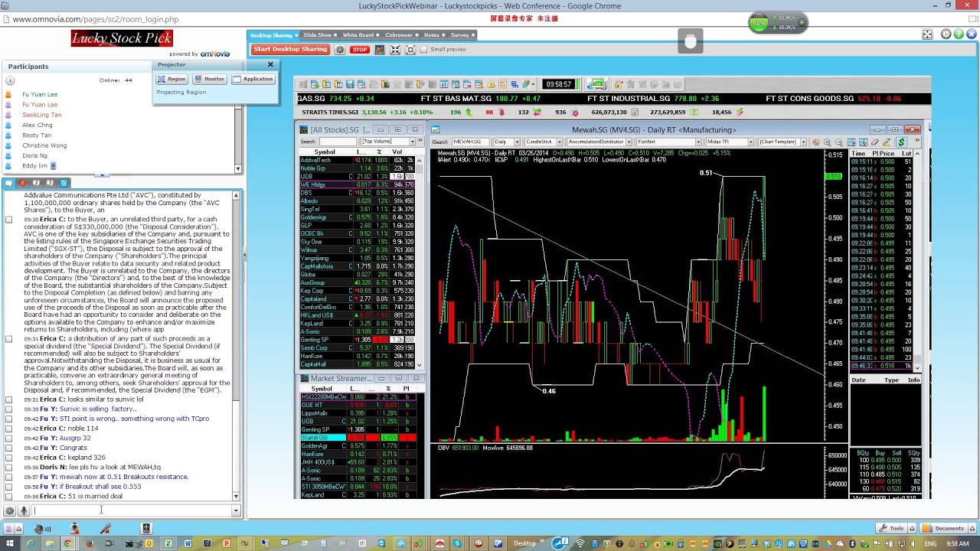
Task: Click the eraser icon on chart toolbar
Action: click(875, 142)
